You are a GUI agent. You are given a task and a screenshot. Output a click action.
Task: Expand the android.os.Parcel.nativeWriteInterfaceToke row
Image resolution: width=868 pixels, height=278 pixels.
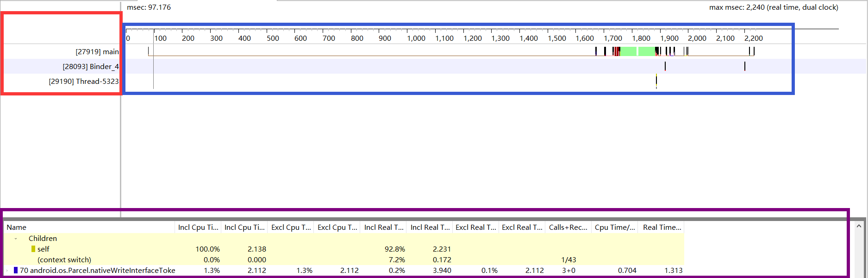pyautogui.click(x=6, y=271)
